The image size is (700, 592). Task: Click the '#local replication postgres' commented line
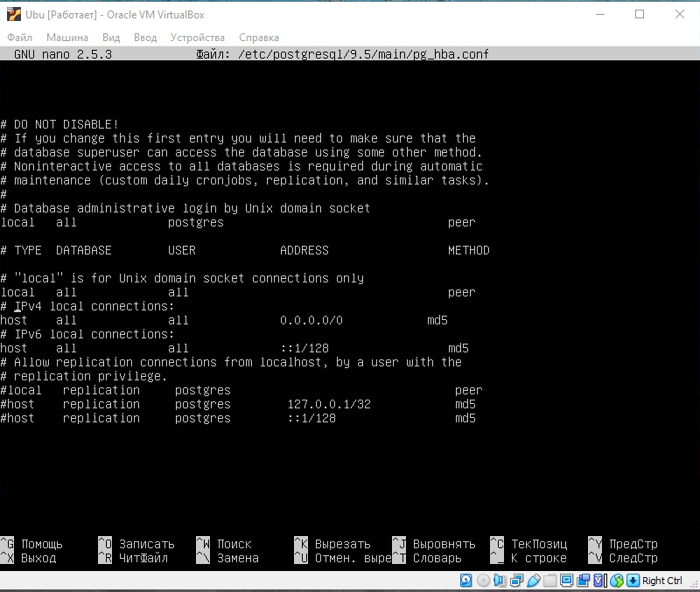(x=241, y=390)
